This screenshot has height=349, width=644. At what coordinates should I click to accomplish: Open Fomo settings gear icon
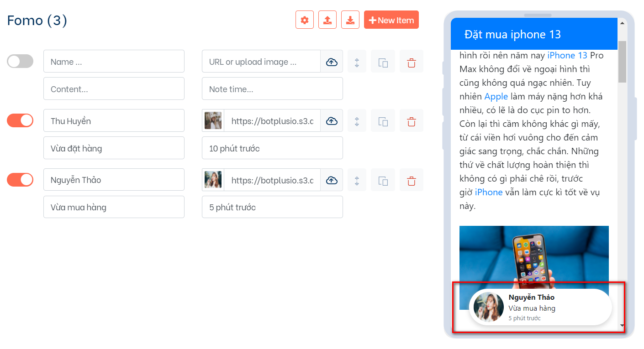[305, 20]
